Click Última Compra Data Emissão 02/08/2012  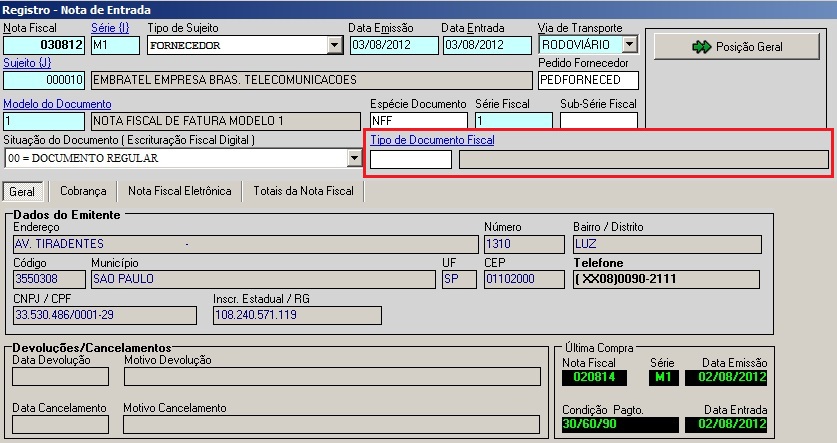pyautogui.click(x=725, y=377)
